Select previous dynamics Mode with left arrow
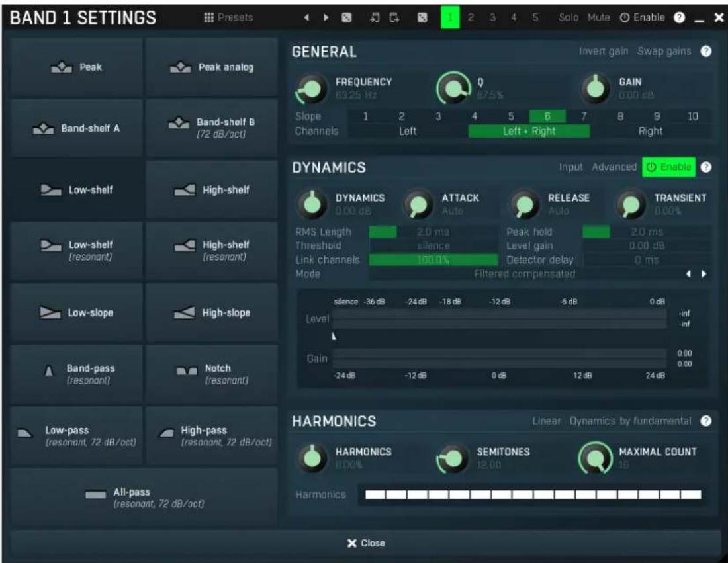728x563 pixels. 688,274
